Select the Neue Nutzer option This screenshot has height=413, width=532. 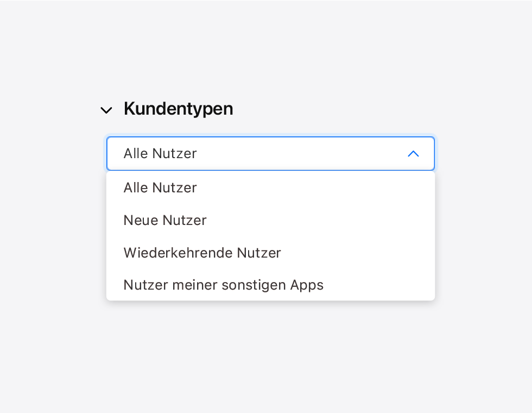tap(165, 221)
